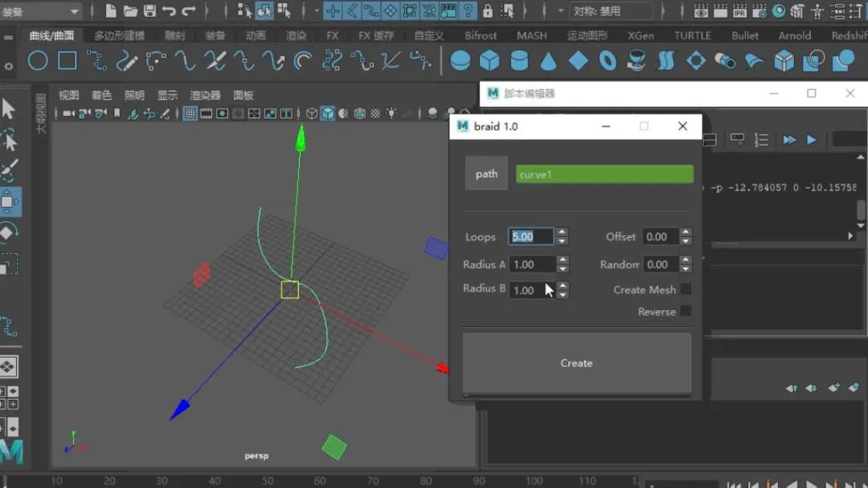Viewport: 868px width, 488px height.
Task: Open the 面板 viewport menu
Action: [x=243, y=96]
